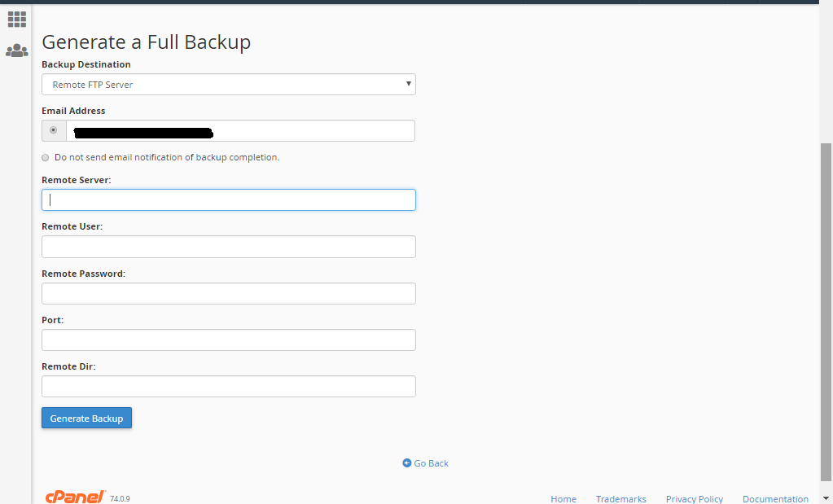Image resolution: width=833 pixels, height=504 pixels.
Task: Click the 'Backup Destination' label
Action: [86, 64]
